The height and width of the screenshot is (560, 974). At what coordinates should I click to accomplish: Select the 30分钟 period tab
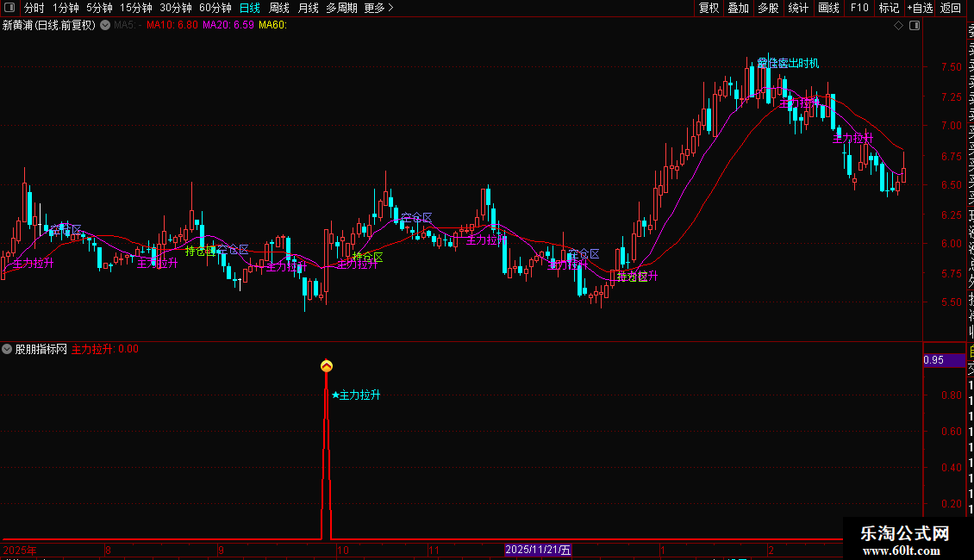click(175, 8)
